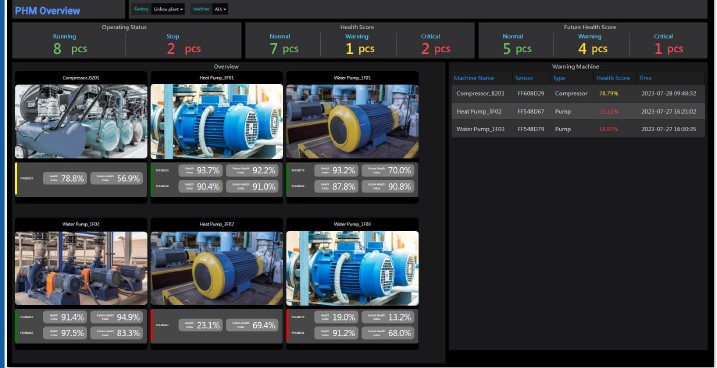Click the 78.8% health index badge
The image size is (717, 368).
[65, 178]
